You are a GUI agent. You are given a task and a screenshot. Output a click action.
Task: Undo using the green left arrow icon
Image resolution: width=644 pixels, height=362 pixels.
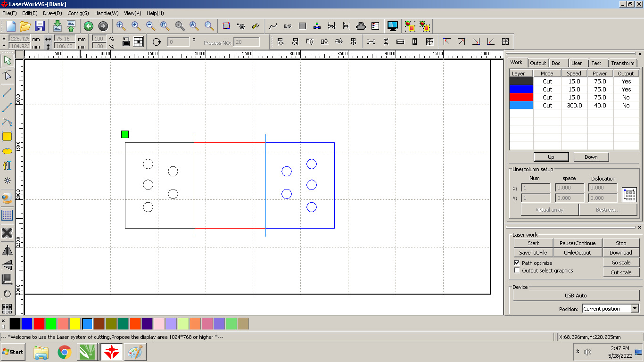click(x=88, y=26)
